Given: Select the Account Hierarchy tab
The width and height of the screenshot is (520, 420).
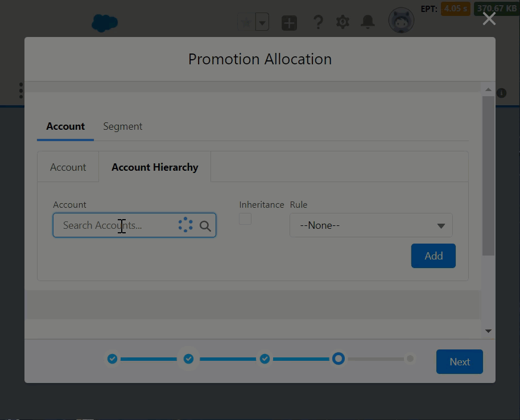Looking at the screenshot, I should pos(155,167).
